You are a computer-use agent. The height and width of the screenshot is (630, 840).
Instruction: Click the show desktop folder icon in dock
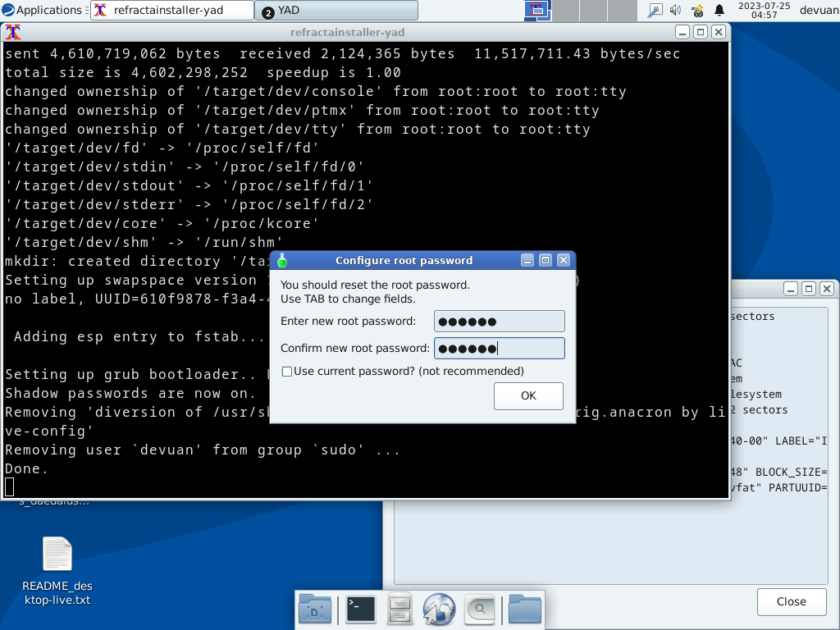[x=315, y=609]
